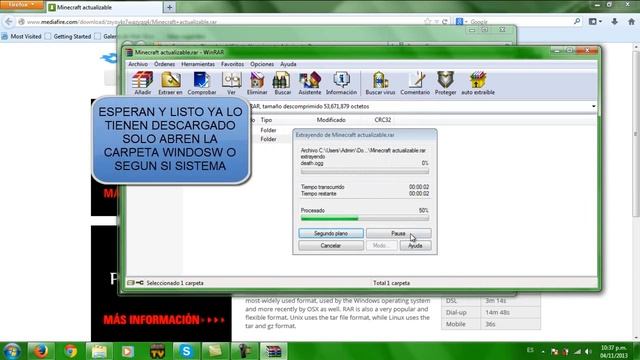Click the drive icon in WinRAR status bar

point(131,282)
